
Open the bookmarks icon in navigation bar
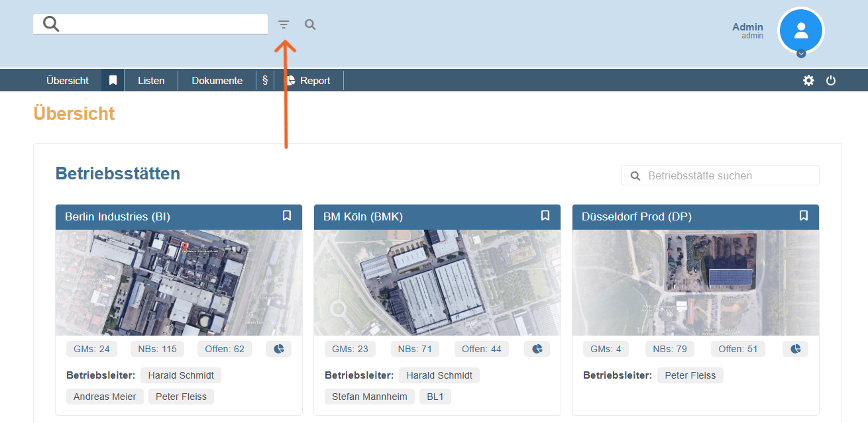(113, 80)
